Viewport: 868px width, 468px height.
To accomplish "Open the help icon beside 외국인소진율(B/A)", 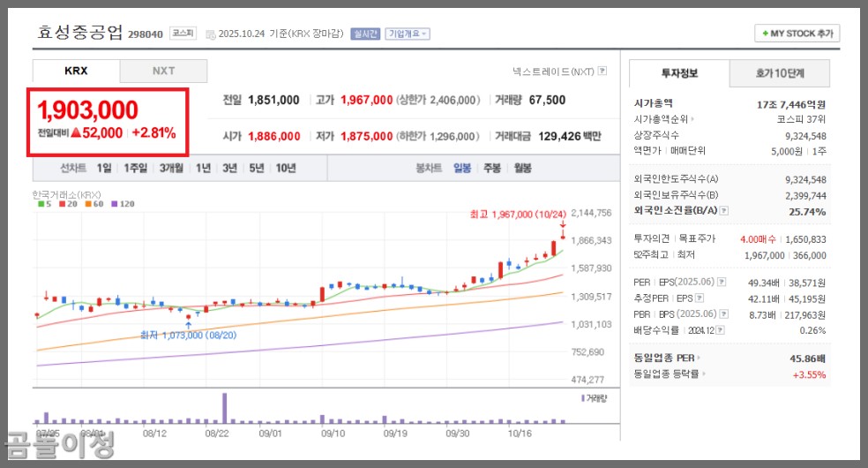I will 724,211.
